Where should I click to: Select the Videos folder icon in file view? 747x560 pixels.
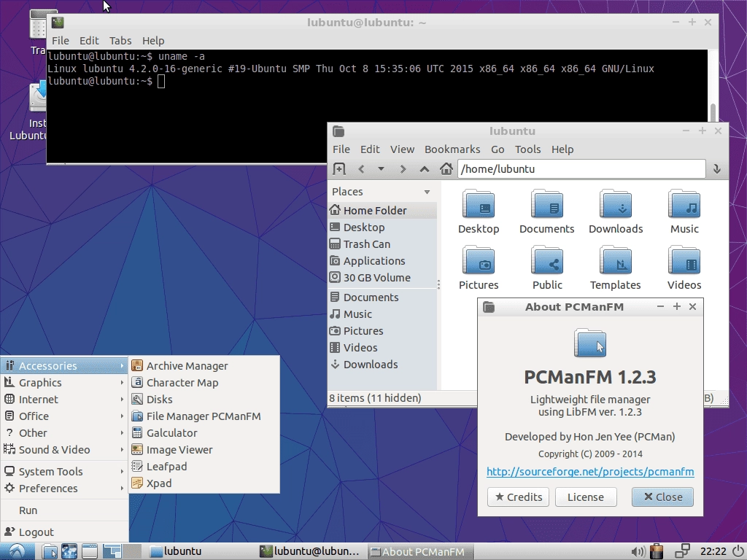click(684, 261)
